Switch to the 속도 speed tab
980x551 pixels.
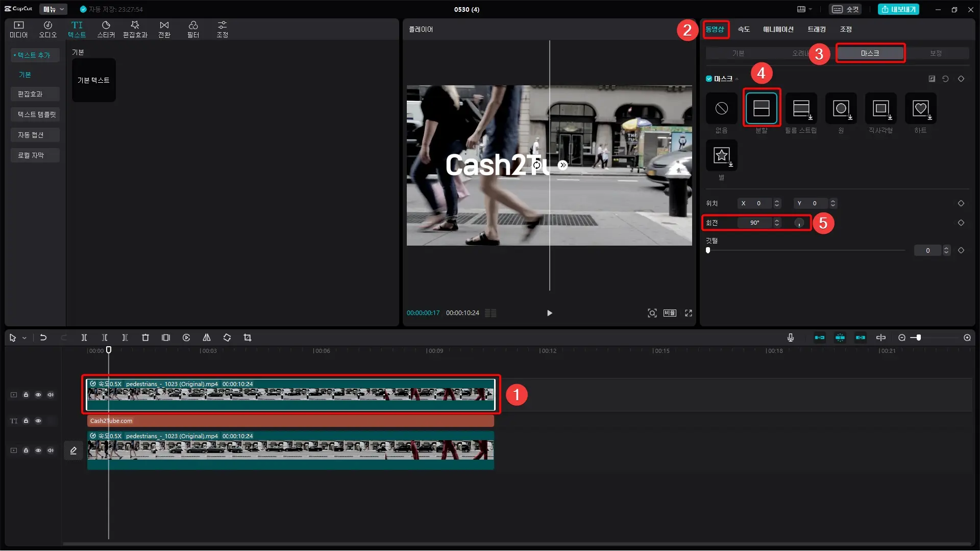click(x=744, y=29)
